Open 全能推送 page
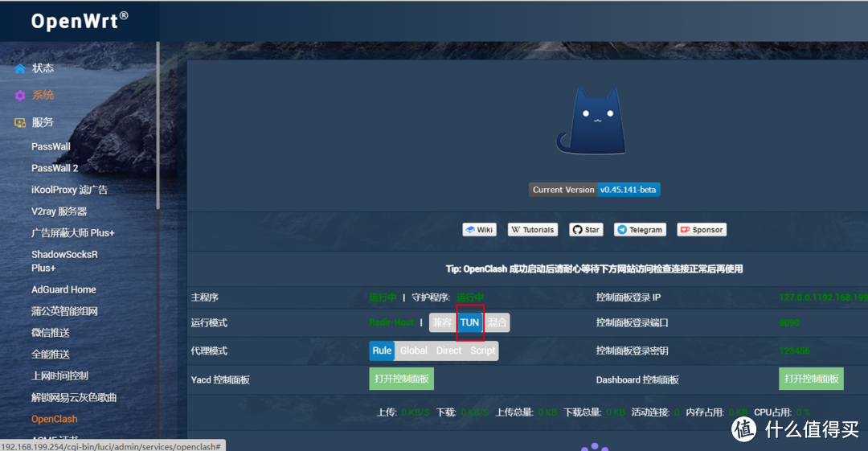The height and width of the screenshot is (451, 868). pyautogui.click(x=51, y=355)
